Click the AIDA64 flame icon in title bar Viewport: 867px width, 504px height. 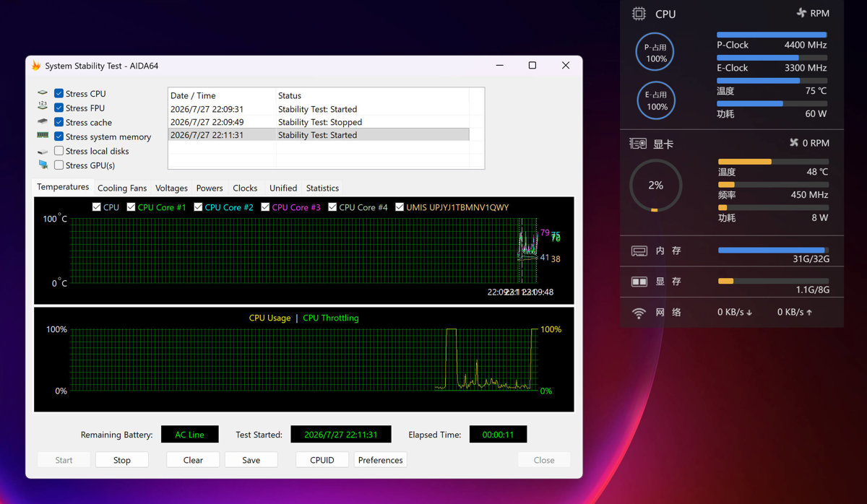35,66
